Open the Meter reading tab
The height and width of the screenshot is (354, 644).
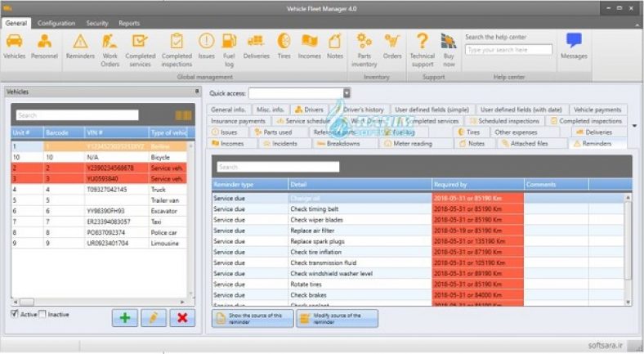click(x=409, y=143)
